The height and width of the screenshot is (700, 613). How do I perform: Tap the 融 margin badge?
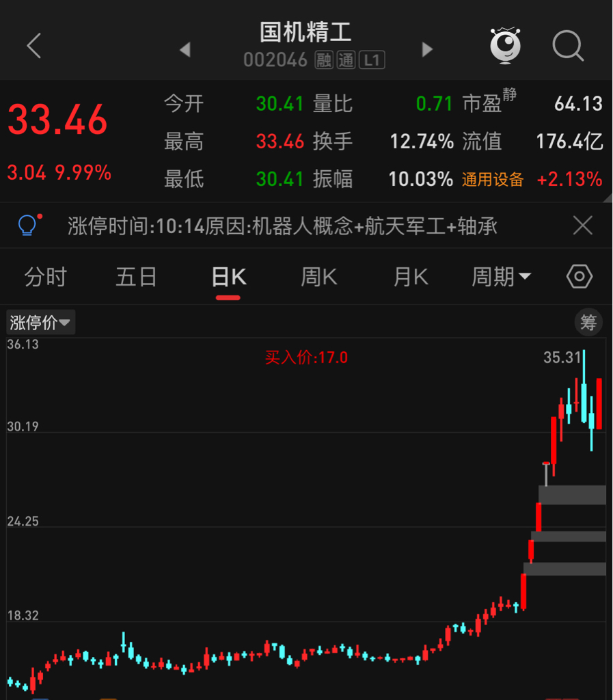point(324,60)
